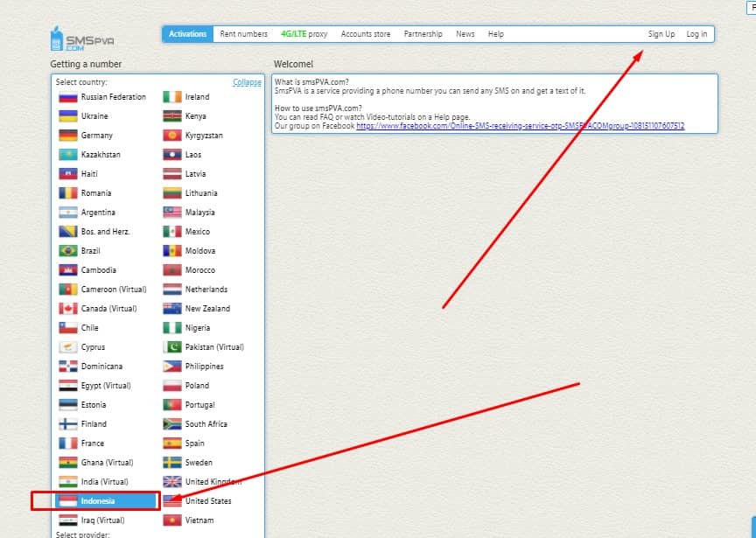
Task: Pick Portugal country name
Action: [200, 405]
